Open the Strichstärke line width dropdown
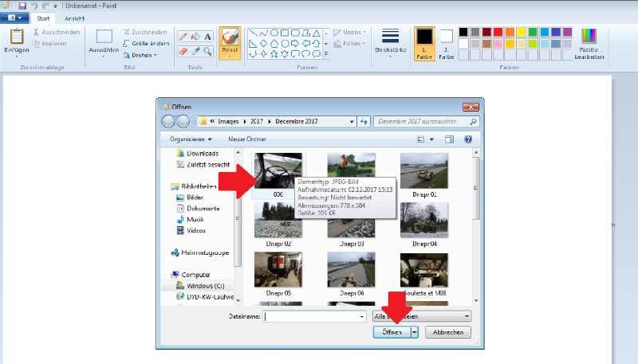This screenshot has width=638, height=364. [x=390, y=41]
